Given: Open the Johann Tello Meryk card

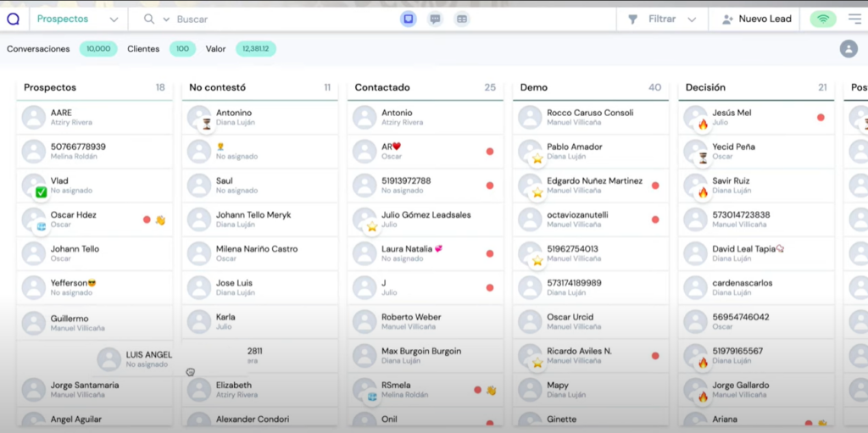Looking at the screenshot, I should click(x=259, y=219).
